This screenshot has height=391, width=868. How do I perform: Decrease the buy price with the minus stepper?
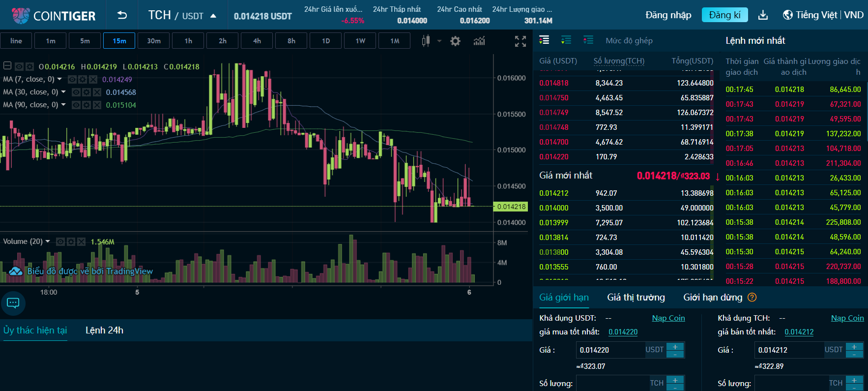[675, 354]
